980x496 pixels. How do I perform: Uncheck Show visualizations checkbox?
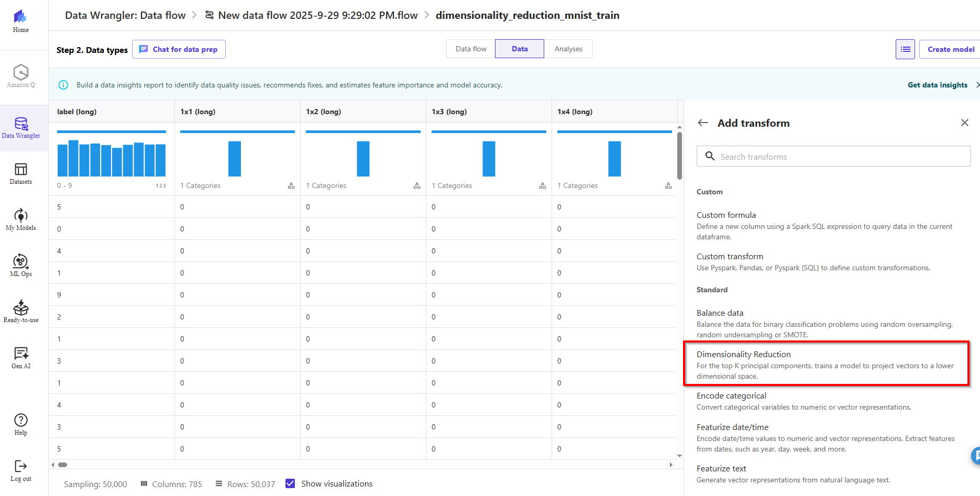290,483
